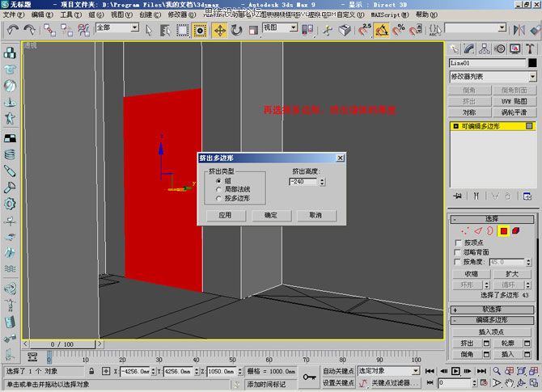Open the Utilities hammer panel tab
The height and width of the screenshot is (392, 542).
pos(530,49)
